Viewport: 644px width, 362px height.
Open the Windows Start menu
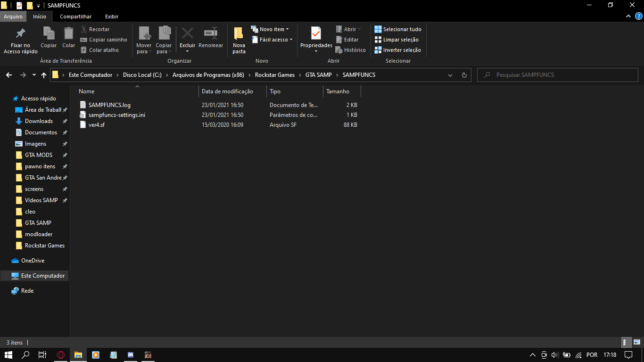[x=8, y=355]
